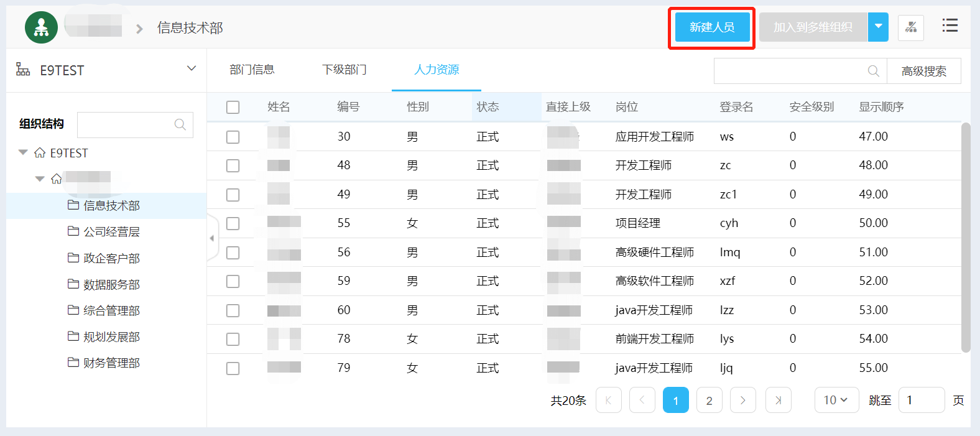This screenshot has height=436, width=980.
Task: Click the folder icon of 规划发展部
Action: (73, 336)
